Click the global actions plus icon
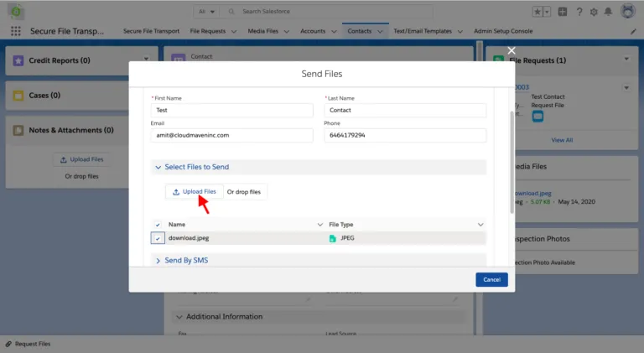Screen dimensions: 644x353 (x=563, y=12)
